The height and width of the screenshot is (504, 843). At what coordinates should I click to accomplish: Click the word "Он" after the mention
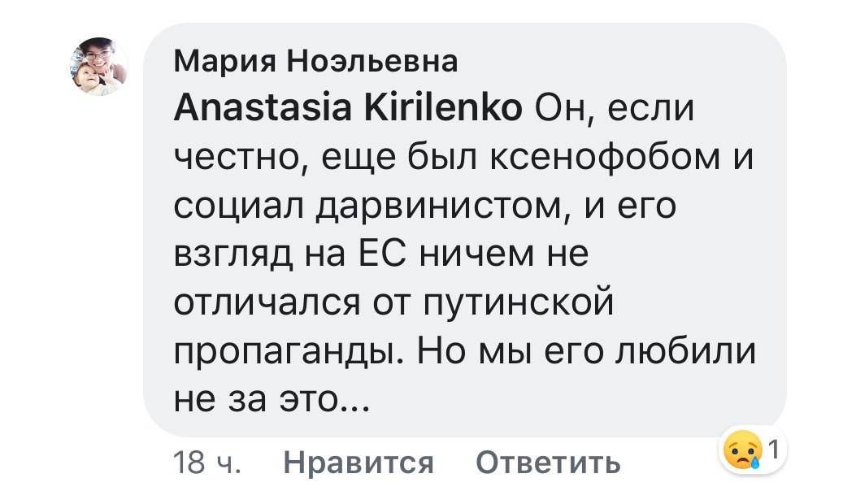(557, 108)
